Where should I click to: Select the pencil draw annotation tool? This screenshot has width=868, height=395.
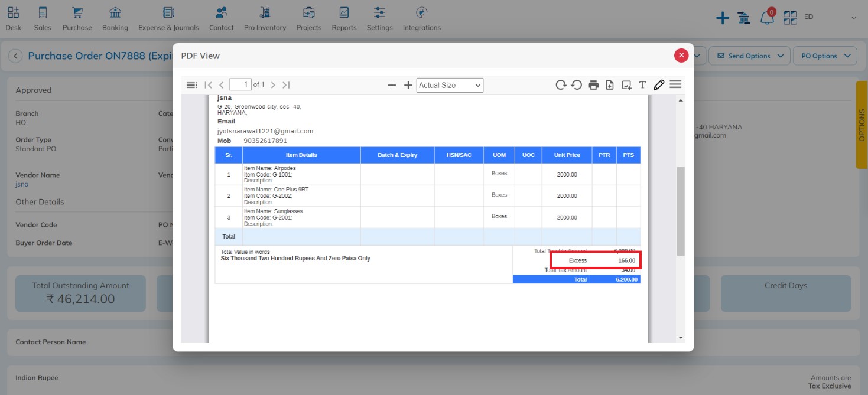[659, 85]
